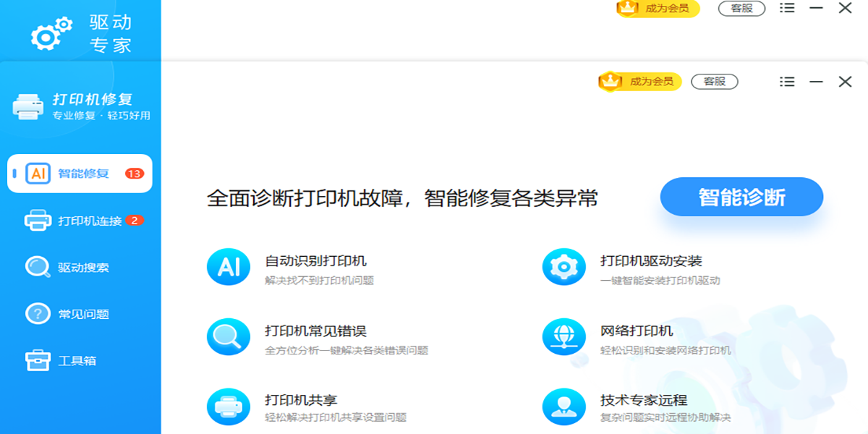Screen dimensions: 868x434
Task: Click the crown icon on front 成为会员
Action: 610,81
